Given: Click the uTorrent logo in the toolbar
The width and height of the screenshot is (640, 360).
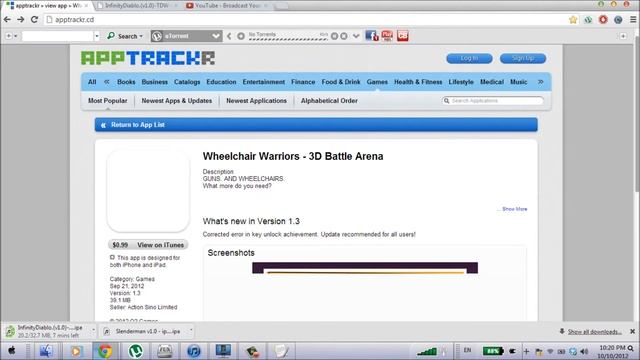Looking at the screenshot, I should click(x=157, y=36).
